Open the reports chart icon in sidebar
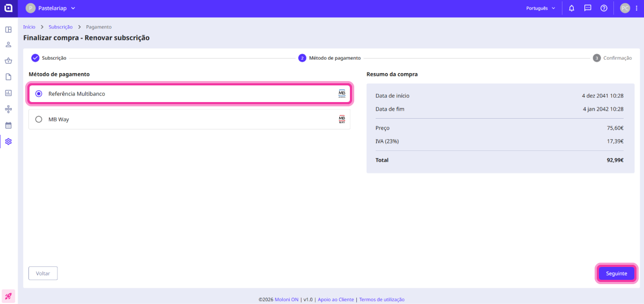The height and width of the screenshot is (304, 644). coord(8,93)
